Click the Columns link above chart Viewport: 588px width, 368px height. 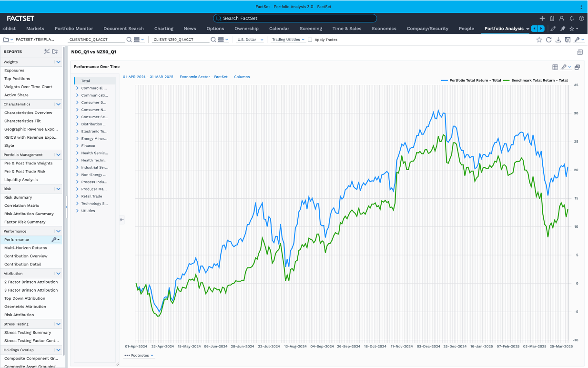coord(242,77)
